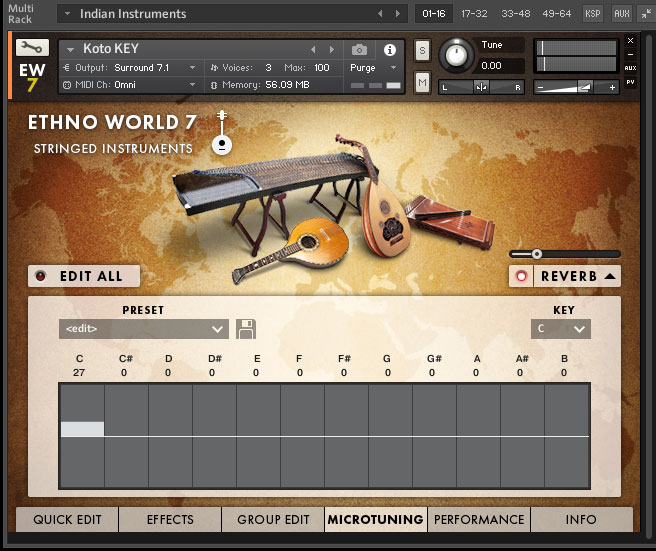
Task: Open the wrench instrument edit icon
Action: tap(32, 47)
